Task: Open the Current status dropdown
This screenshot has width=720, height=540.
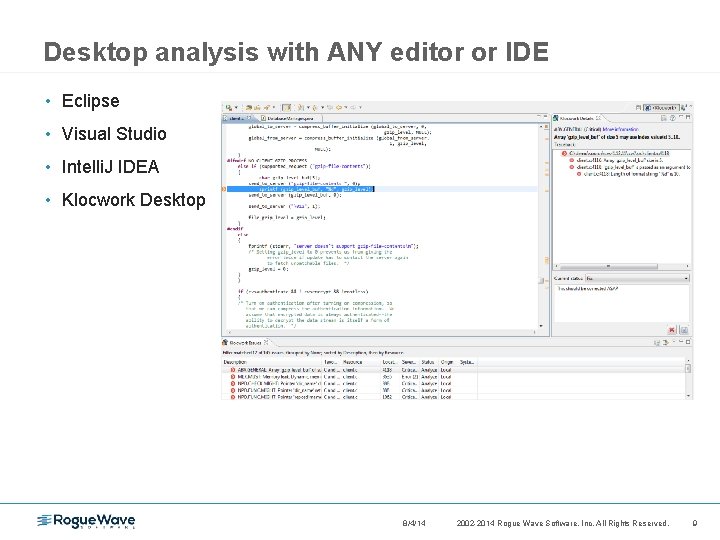Action: click(638, 278)
